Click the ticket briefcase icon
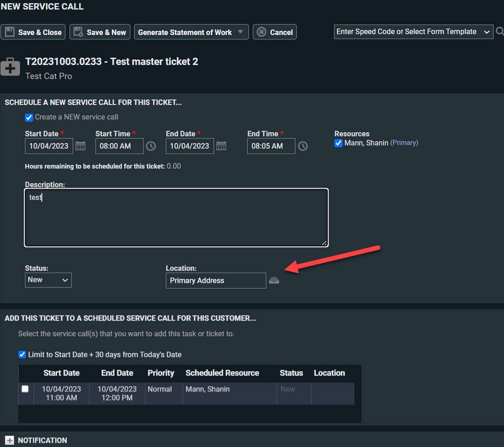The image size is (504, 447). pos(10,67)
